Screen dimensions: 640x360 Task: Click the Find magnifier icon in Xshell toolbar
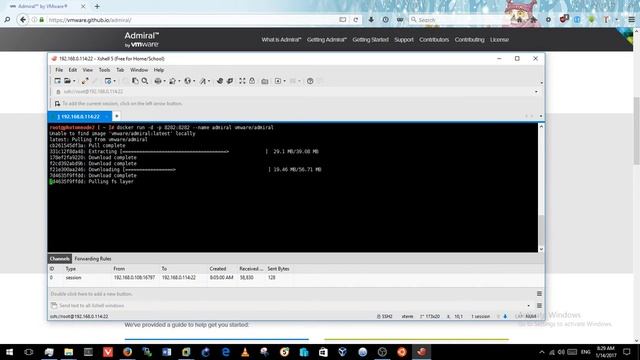click(145, 81)
